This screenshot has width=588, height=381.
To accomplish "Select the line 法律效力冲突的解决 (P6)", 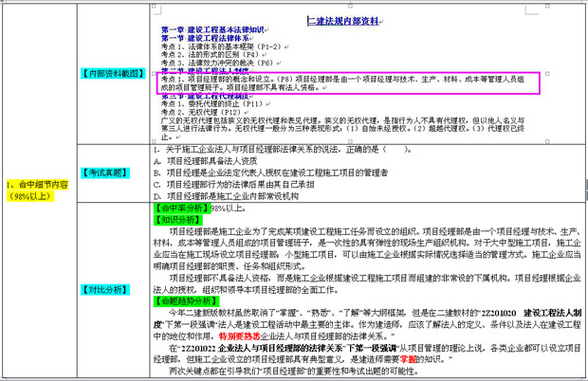I will click(216, 61).
